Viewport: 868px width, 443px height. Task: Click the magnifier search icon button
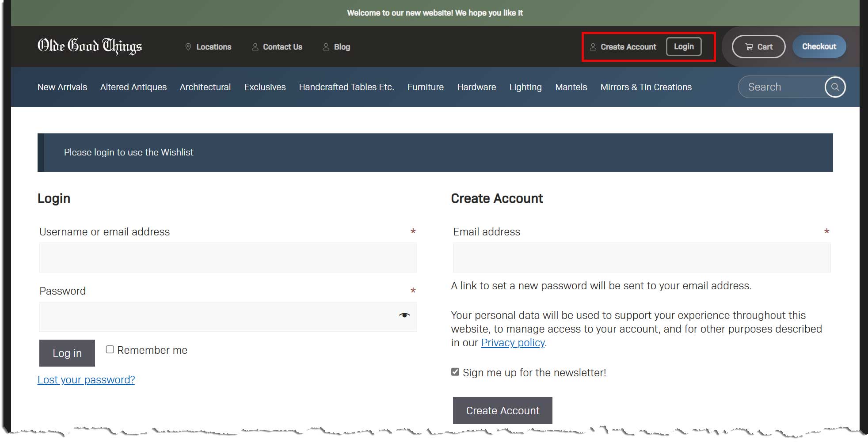(835, 87)
